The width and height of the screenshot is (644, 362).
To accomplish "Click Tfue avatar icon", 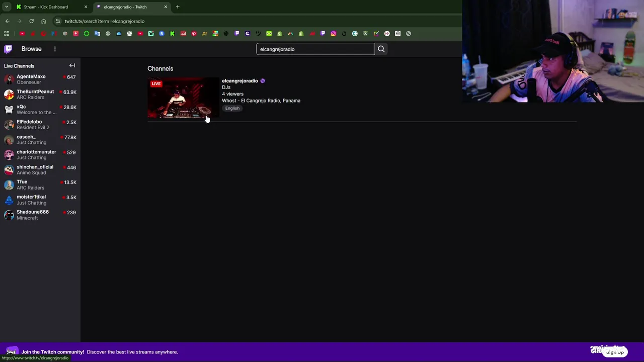I will pyautogui.click(x=9, y=185).
